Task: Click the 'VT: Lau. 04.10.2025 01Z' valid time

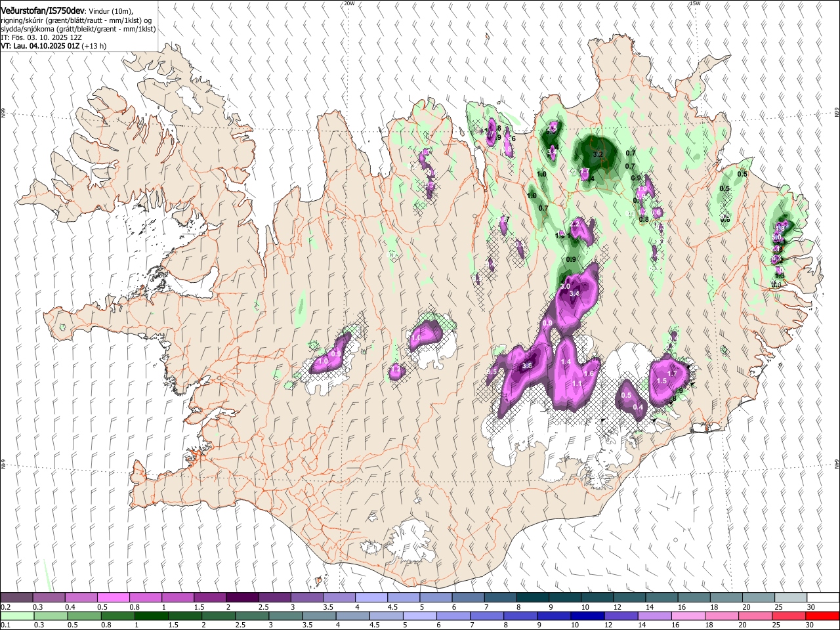Action: (x=41, y=46)
